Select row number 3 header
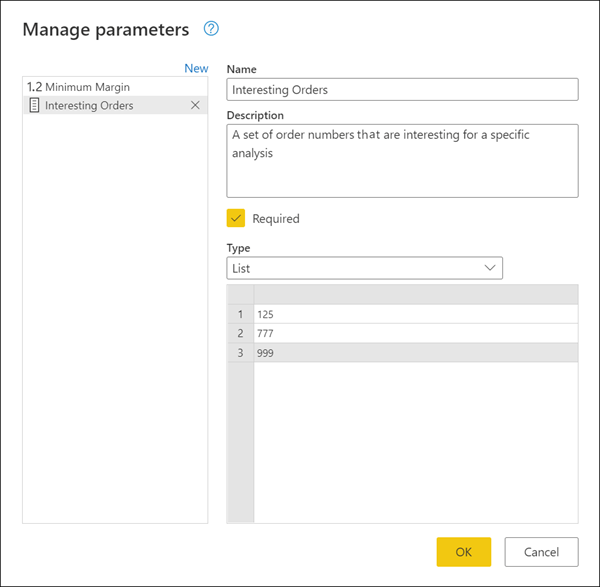 point(240,352)
